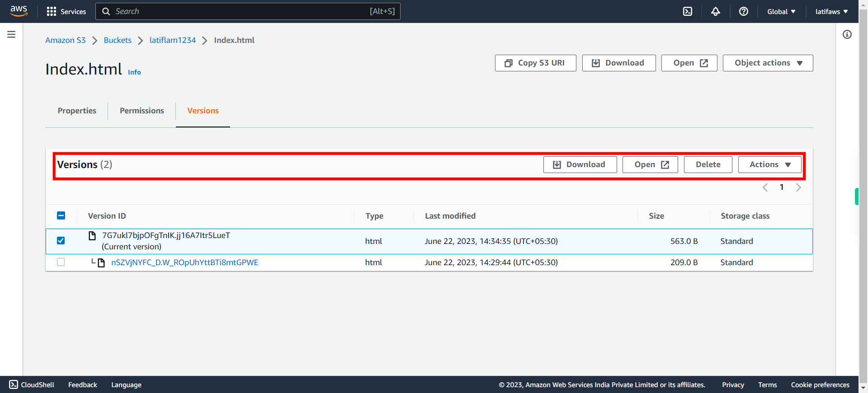Focus the AWS search field
Screen dimensions: 868x393
tap(248, 11)
